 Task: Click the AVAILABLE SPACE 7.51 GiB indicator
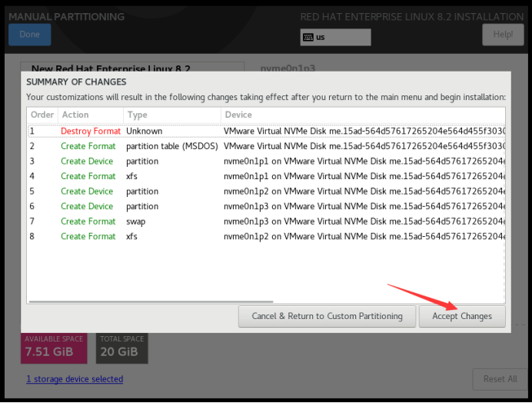54,348
